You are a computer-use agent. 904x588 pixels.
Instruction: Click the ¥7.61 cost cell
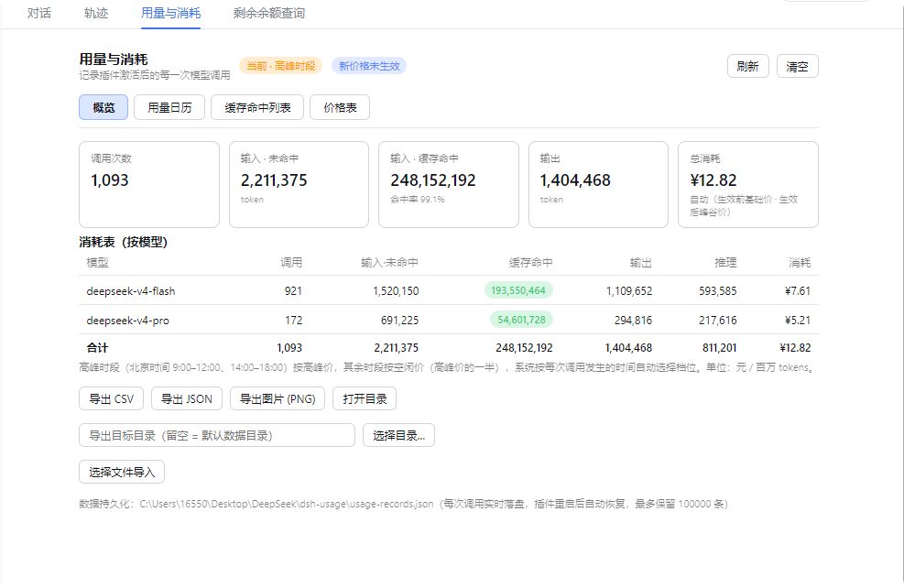click(798, 291)
